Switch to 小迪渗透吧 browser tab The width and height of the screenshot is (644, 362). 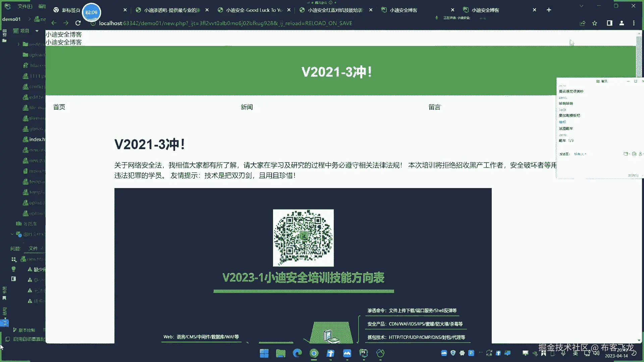pyautogui.click(x=172, y=10)
